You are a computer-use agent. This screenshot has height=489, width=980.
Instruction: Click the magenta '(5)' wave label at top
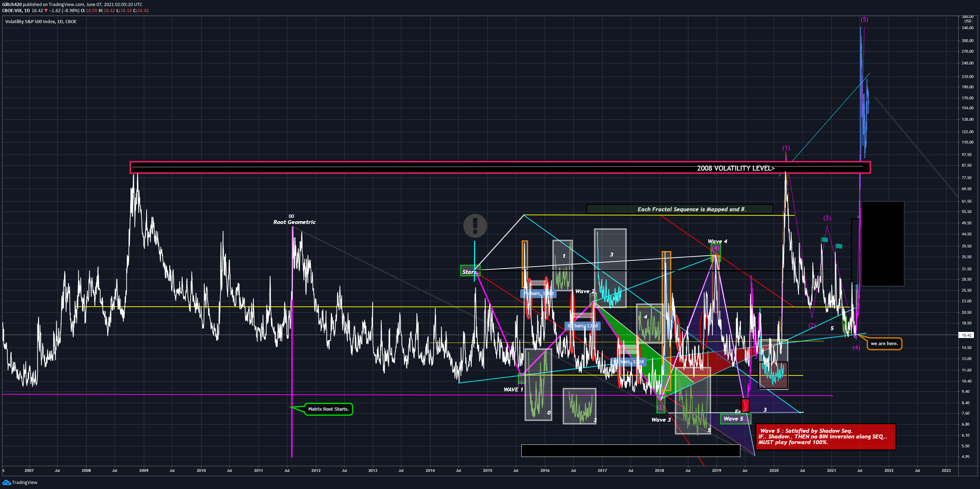click(864, 19)
